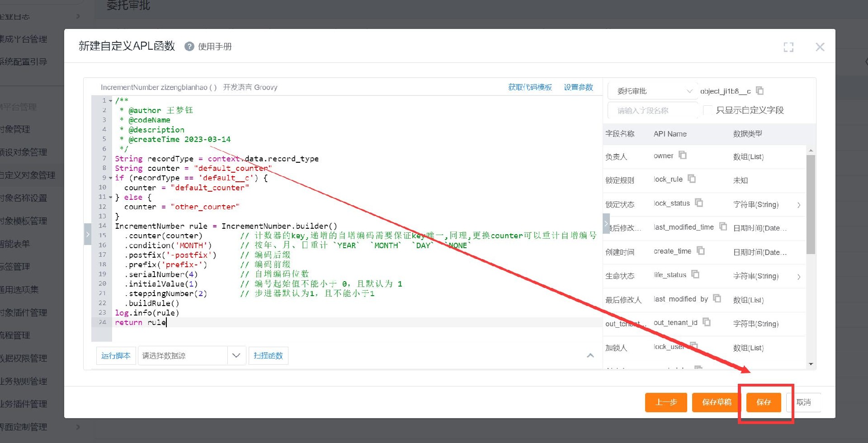Copy the out_tenant_id API name
This screenshot has height=443, width=868.
point(707,322)
